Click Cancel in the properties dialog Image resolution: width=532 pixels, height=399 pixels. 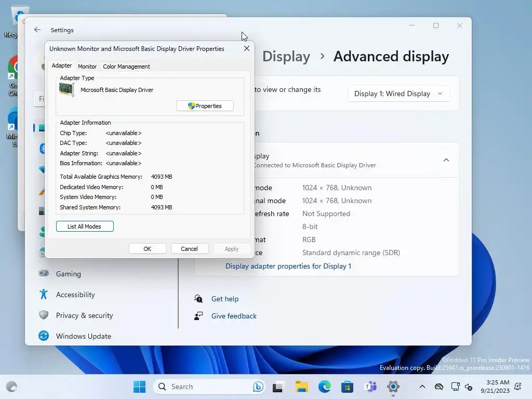coord(189,249)
